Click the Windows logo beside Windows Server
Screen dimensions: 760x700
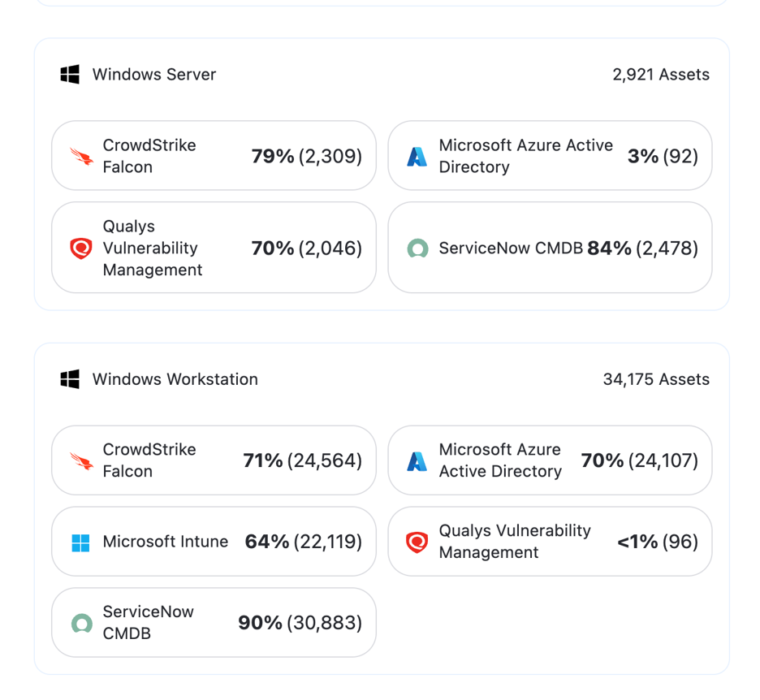(x=70, y=74)
